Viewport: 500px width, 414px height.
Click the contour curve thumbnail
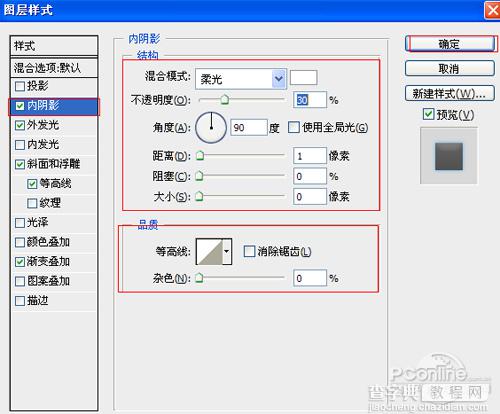click(x=209, y=252)
